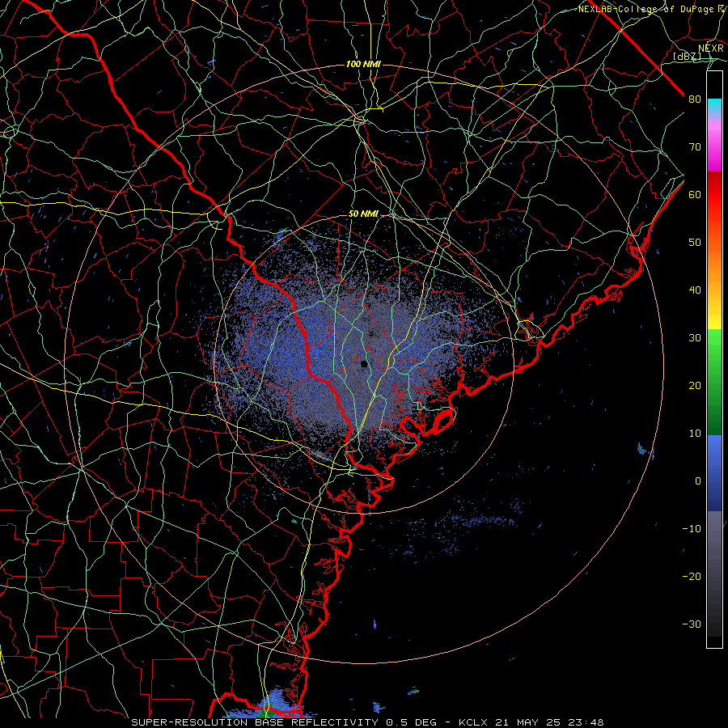Click the 50 value on dBZ scale
728x728 pixels.
point(695,243)
